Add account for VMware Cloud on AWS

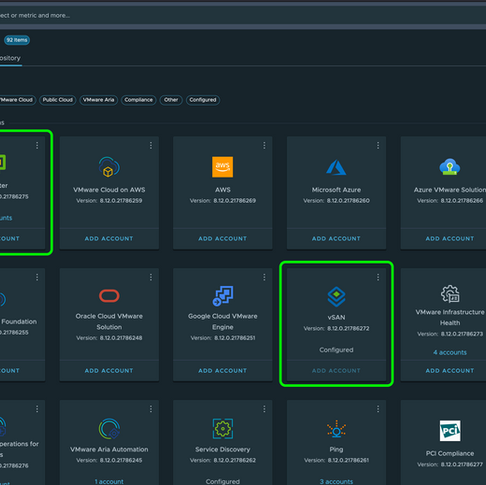click(109, 239)
